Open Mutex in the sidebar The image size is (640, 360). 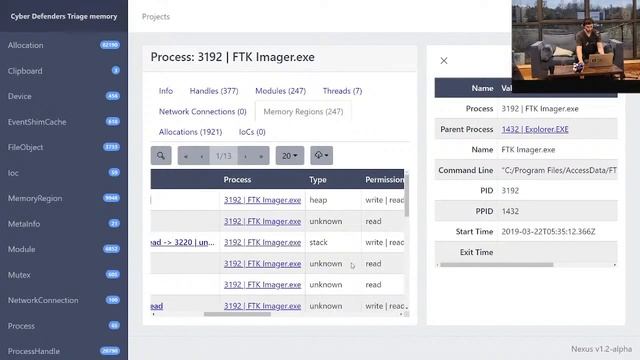coord(64,275)
